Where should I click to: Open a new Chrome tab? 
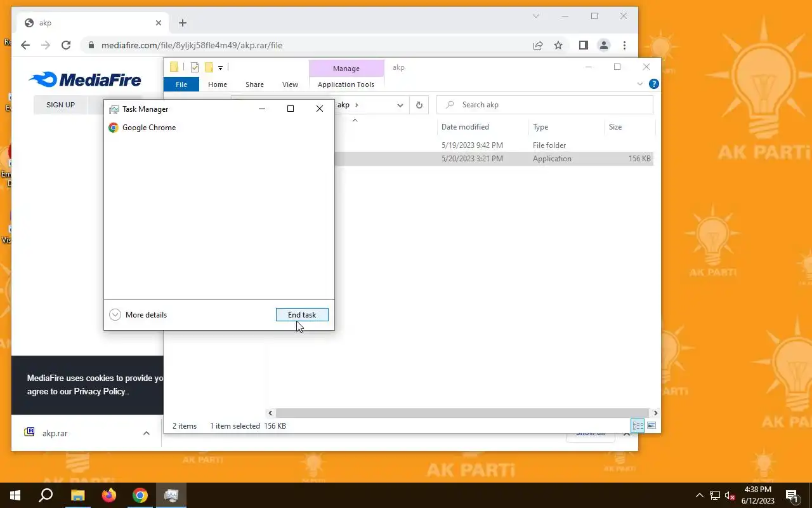[x=183, y=23]
